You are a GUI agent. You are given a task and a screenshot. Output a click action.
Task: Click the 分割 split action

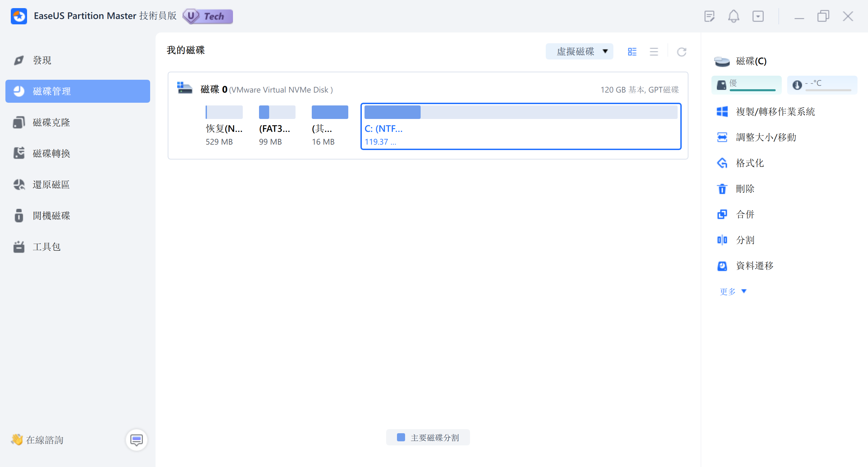pyautogui.click(x=745, y=240)
